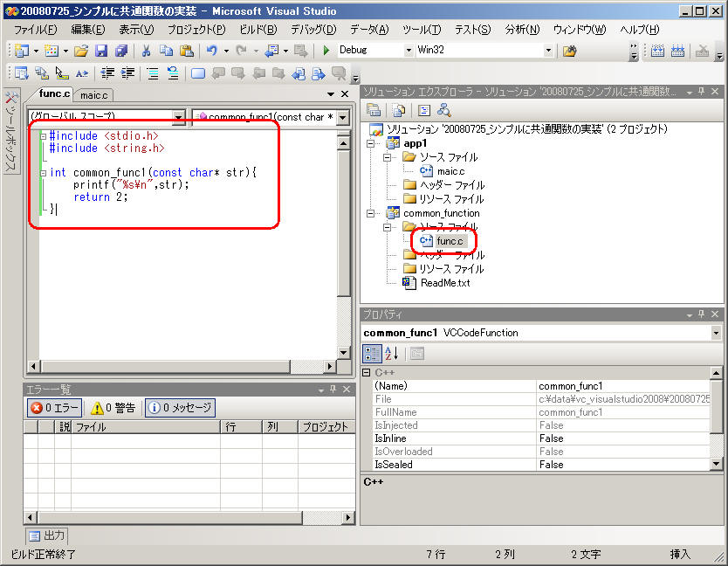Sort properties alphabetically with the A-Z icon
The width and height of the screenshot is (728, 566).
click(x=392, y=353)
